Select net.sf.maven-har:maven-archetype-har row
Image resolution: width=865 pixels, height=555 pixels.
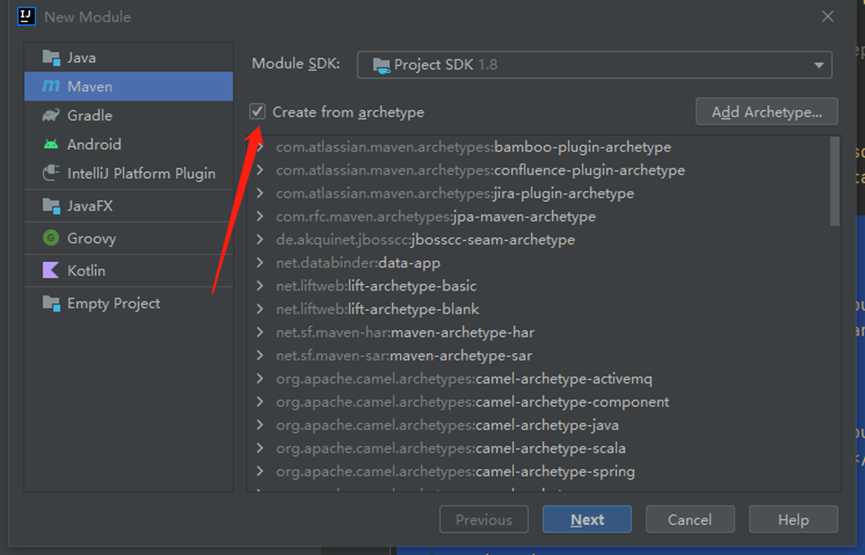coord(538,332)
